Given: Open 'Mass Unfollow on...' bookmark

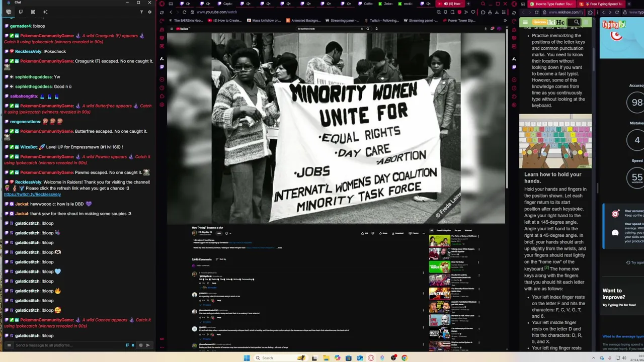Looking at the screenshot, I should point(263,21).
